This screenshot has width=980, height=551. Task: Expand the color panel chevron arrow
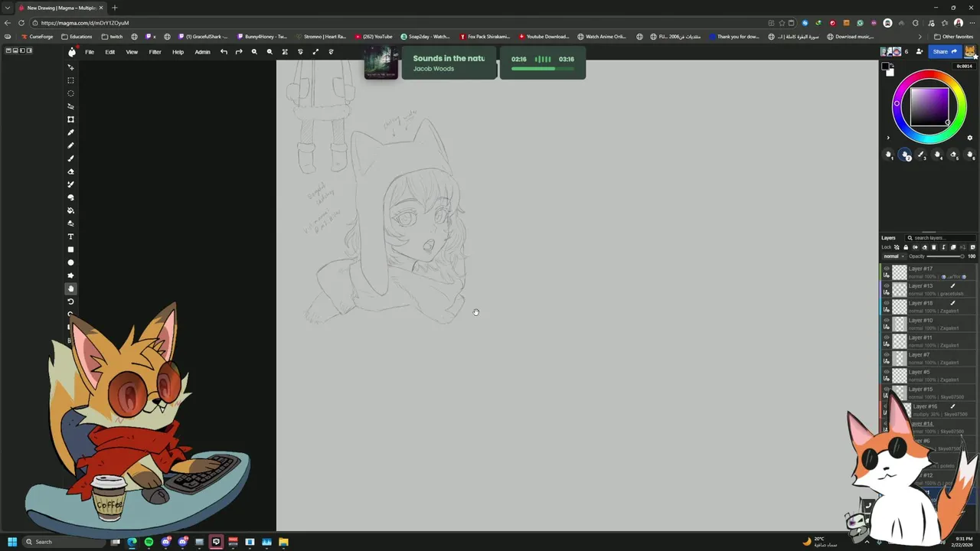point(888,139)
